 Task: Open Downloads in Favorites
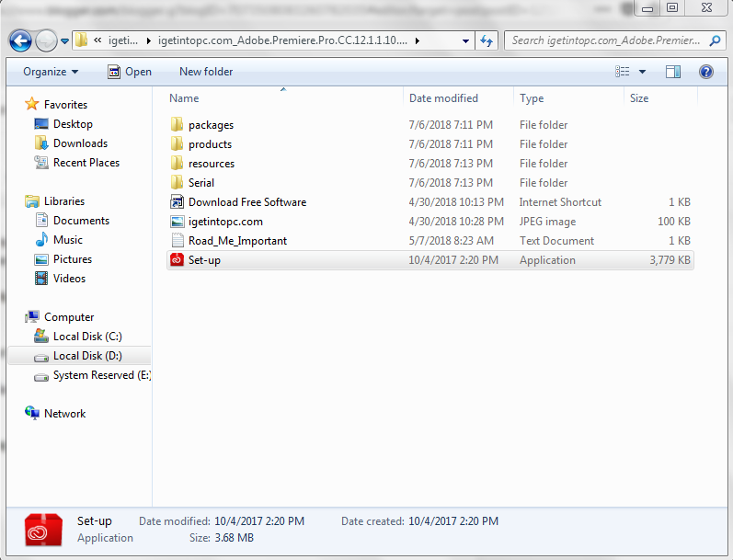(80, 143)
